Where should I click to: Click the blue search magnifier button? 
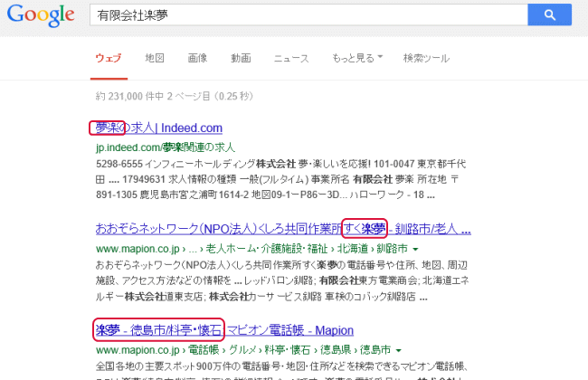[549, 15]
